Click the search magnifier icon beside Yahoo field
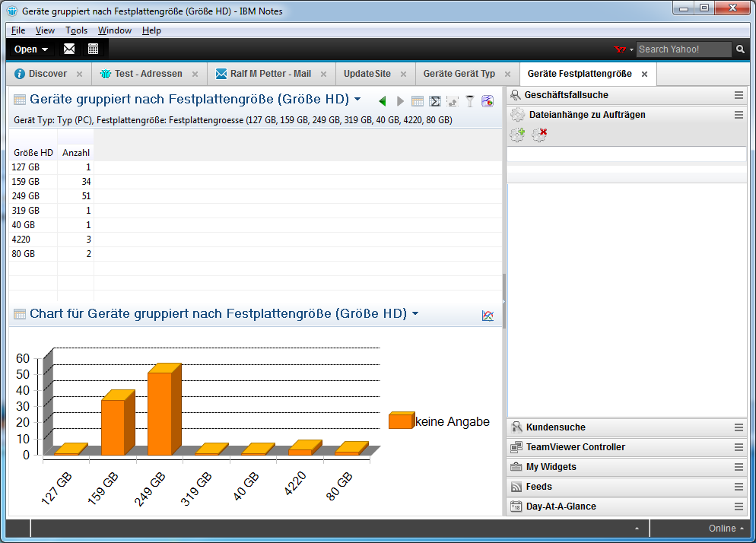 coord(740,49)
